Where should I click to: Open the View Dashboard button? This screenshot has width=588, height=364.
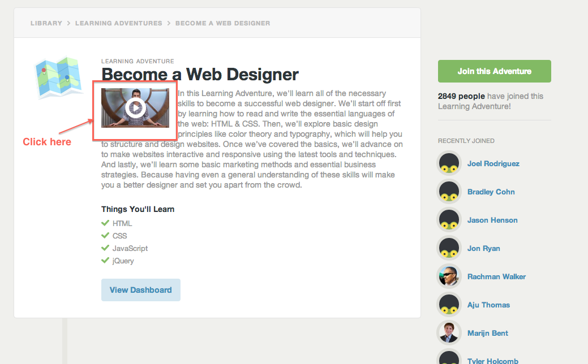[x=140, y=290]
